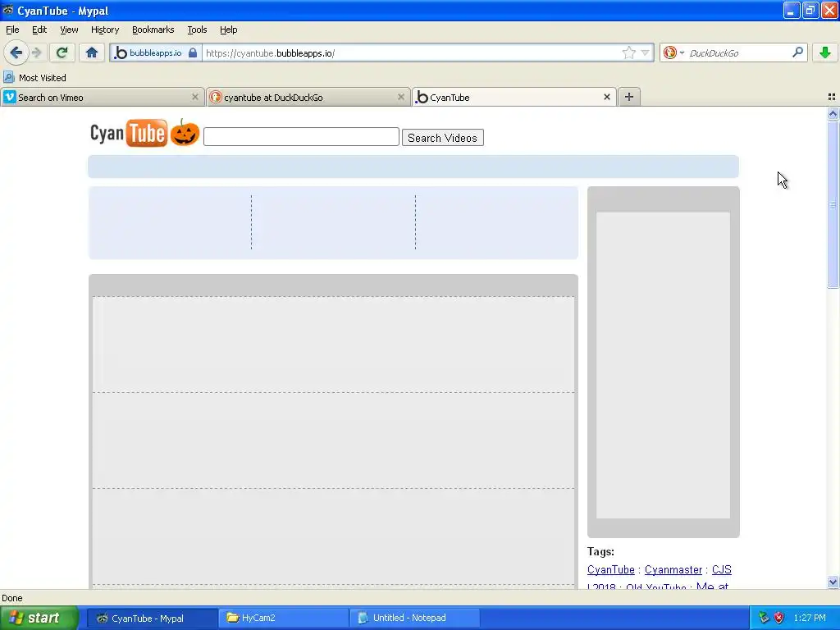Open a new tab with plus button
This screenshot has width=840, height=630.
point(629,97)
